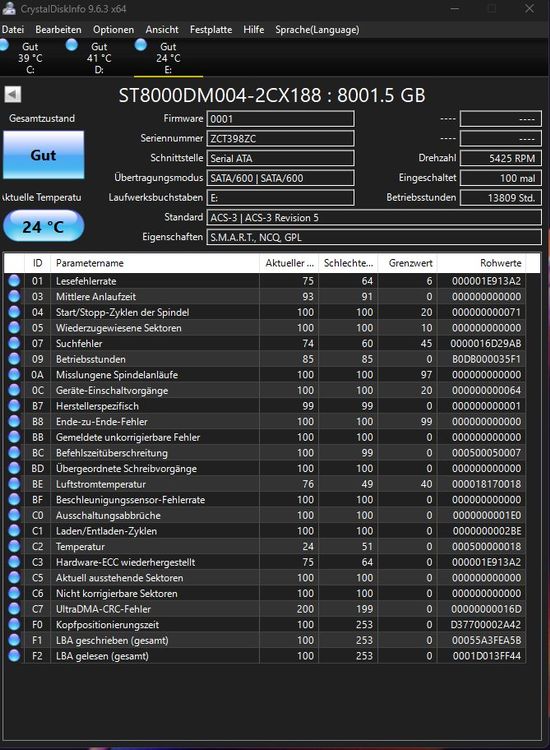Click the Schlechte... column header
The image size is (550, 750).
coord(348,263)
